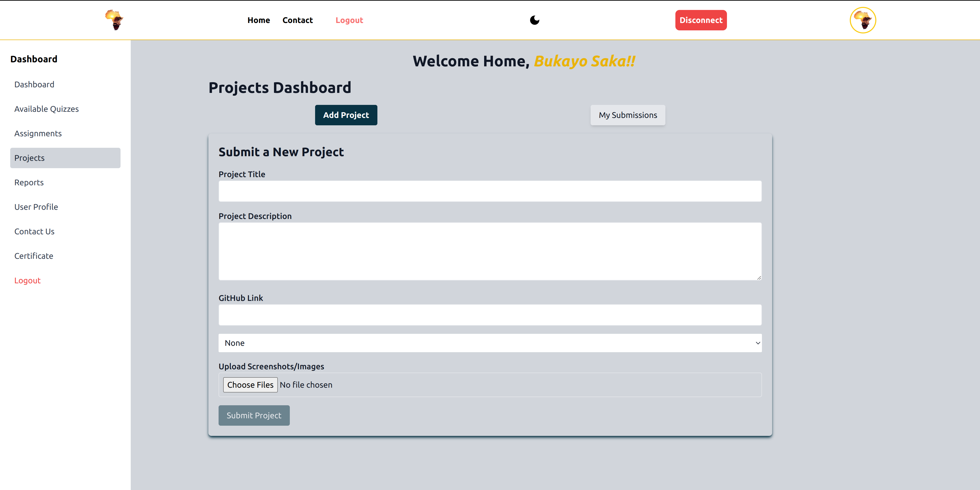Click the Choose Files upload button
Image resolution: width=980 pixels, height=490 pixels.
(250, 385)
